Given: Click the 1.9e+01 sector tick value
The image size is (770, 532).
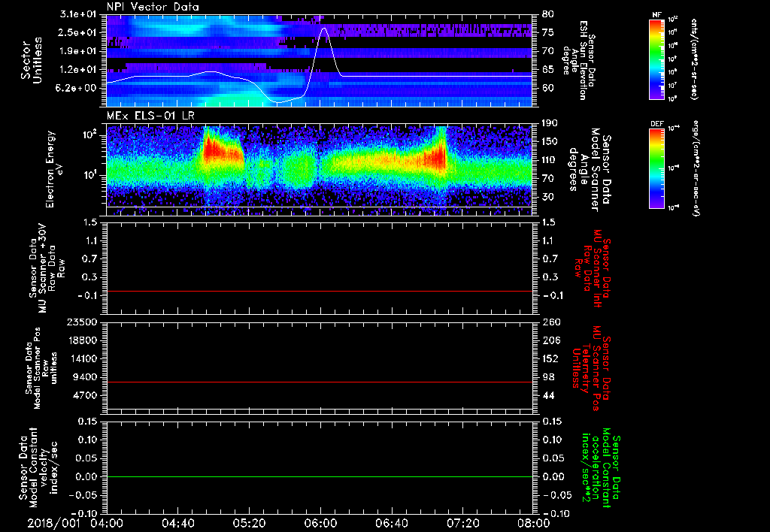Looking at the screenshot, I should click(x=78, y=51).
